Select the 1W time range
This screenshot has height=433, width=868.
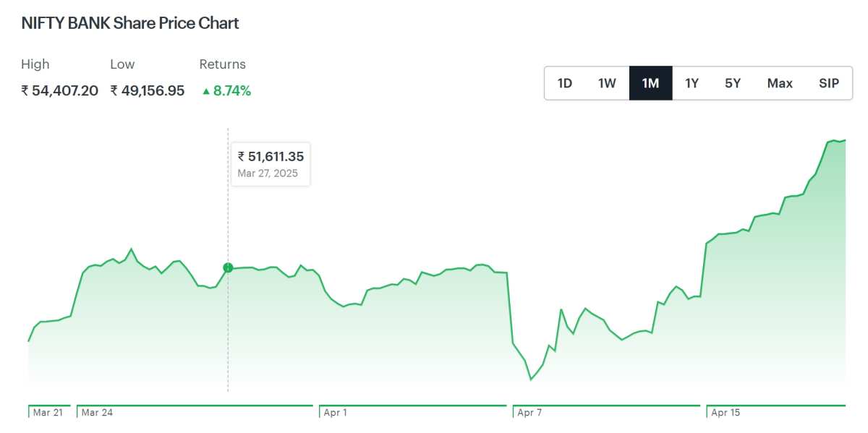[x=607, y=83]
